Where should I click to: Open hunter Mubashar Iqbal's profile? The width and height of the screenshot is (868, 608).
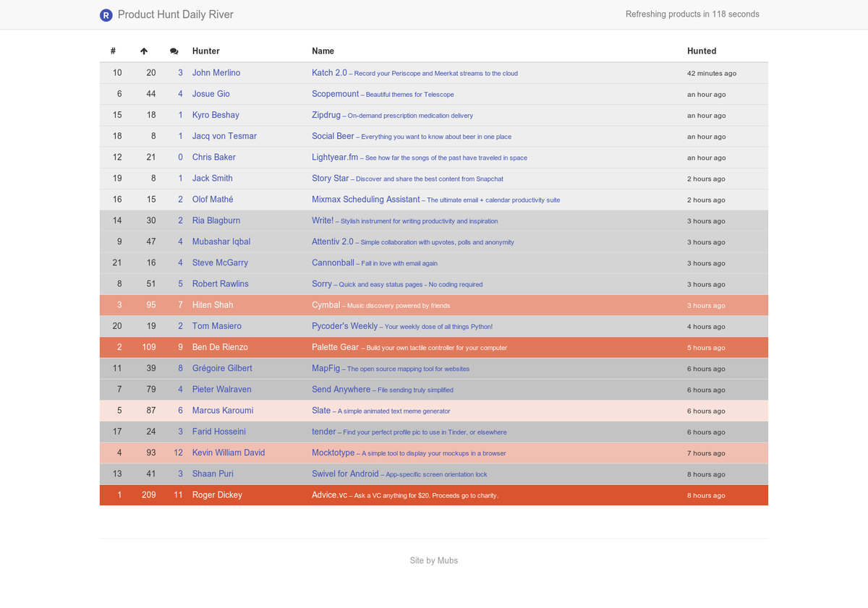pos(221,241)
